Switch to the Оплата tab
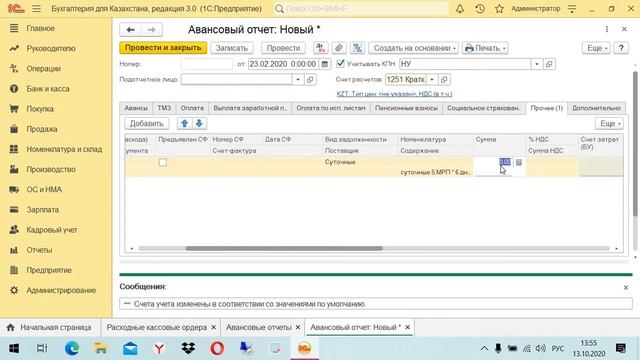The height and width of the screenshot is (360, 640). (192, 108)
